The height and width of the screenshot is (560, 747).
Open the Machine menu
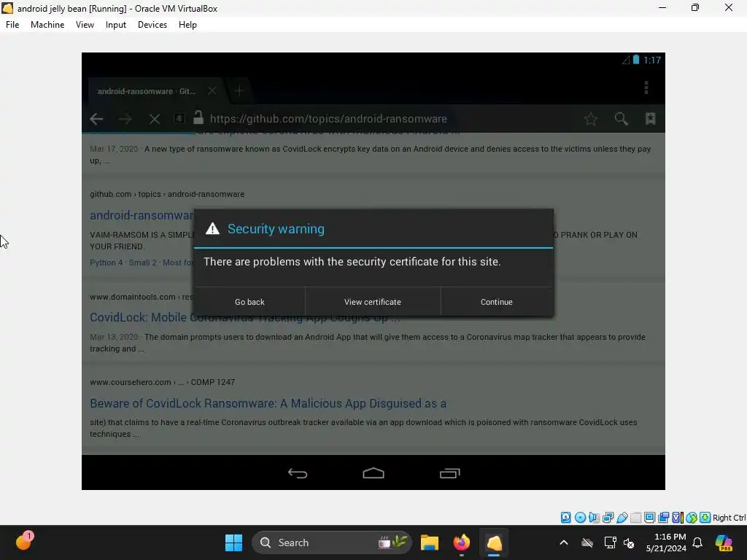(x=47, y=25)
